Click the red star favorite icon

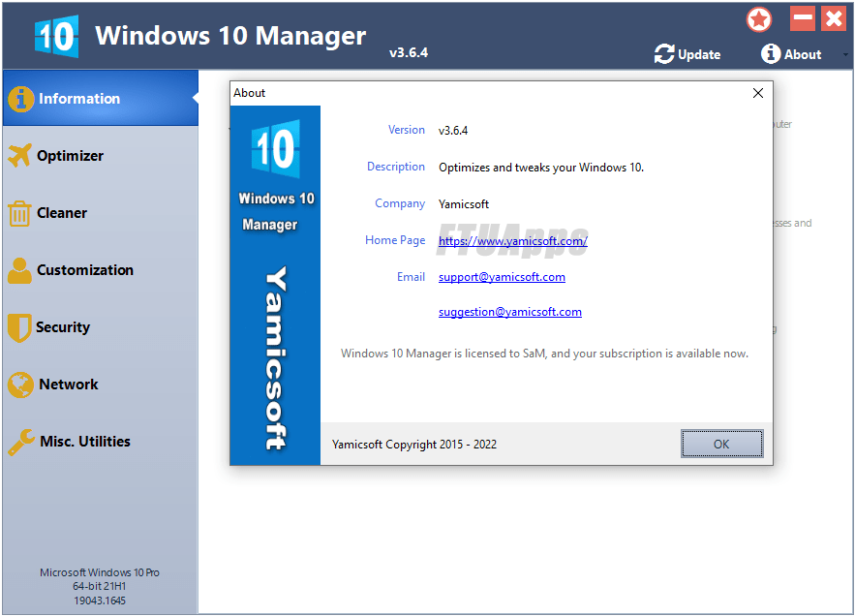coord(759,19)
